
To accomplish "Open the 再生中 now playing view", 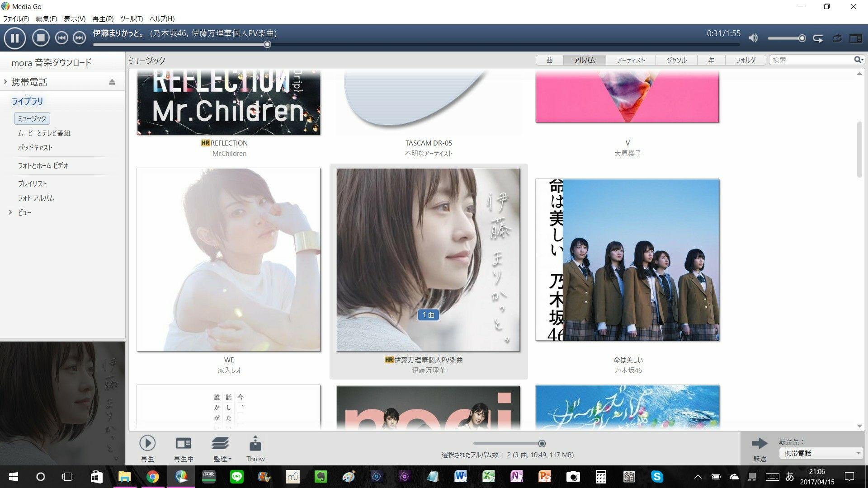I will 184,448.
